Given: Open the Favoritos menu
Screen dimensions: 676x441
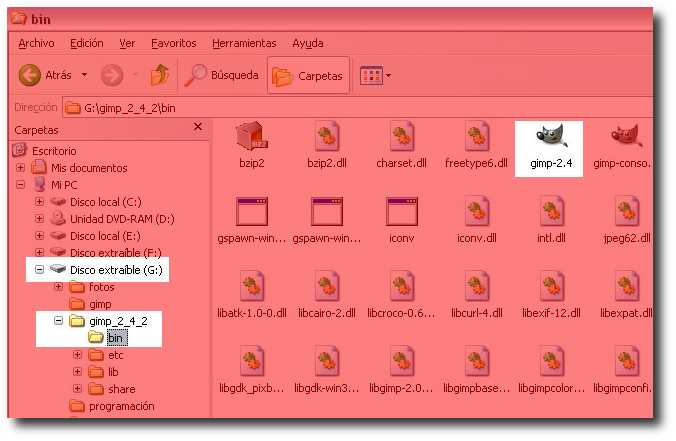Looking at the screenshot, I should [x=174, y=43].
